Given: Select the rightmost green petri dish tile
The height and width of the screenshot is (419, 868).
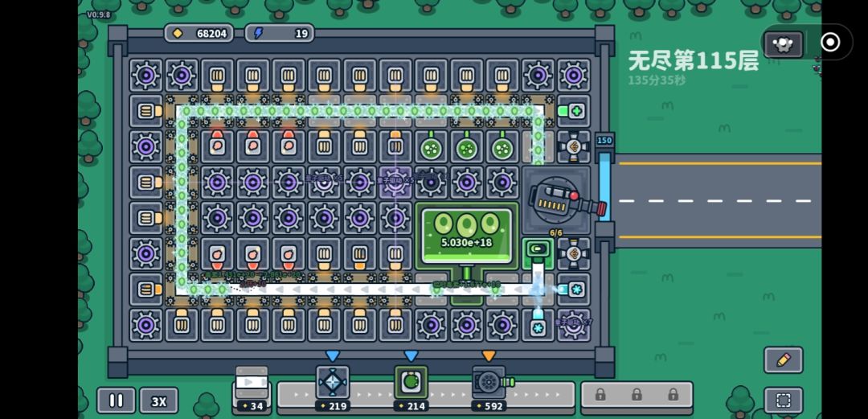Looking at the screenshot, I should [502, 146].
